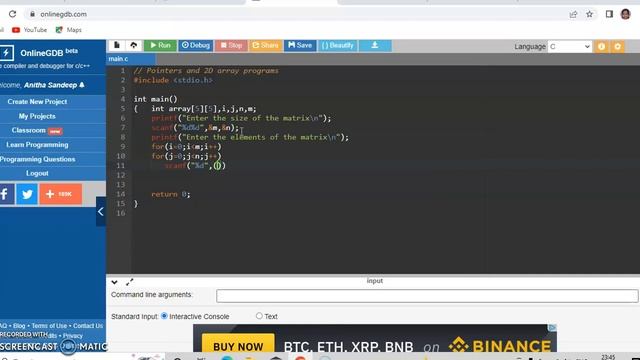Click the orange info icon
640x360 pixels.
601,47
